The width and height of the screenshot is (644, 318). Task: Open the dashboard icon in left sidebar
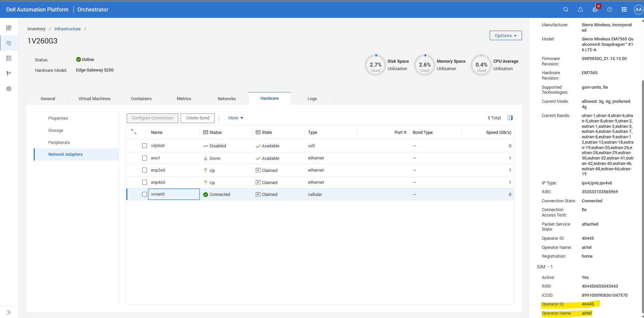(9, 28)
